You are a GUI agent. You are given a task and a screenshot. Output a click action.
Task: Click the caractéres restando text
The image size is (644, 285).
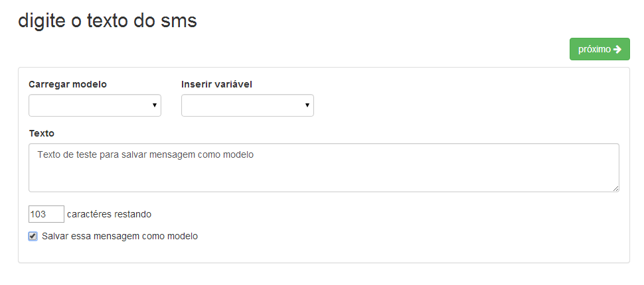click(x=109, y=214)
